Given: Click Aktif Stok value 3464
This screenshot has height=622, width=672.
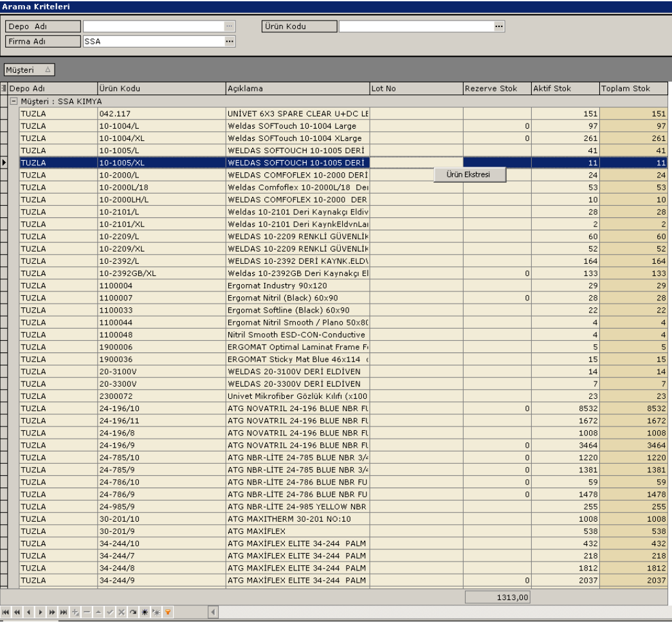Looking at the screenshot, I should click(565, 445).
